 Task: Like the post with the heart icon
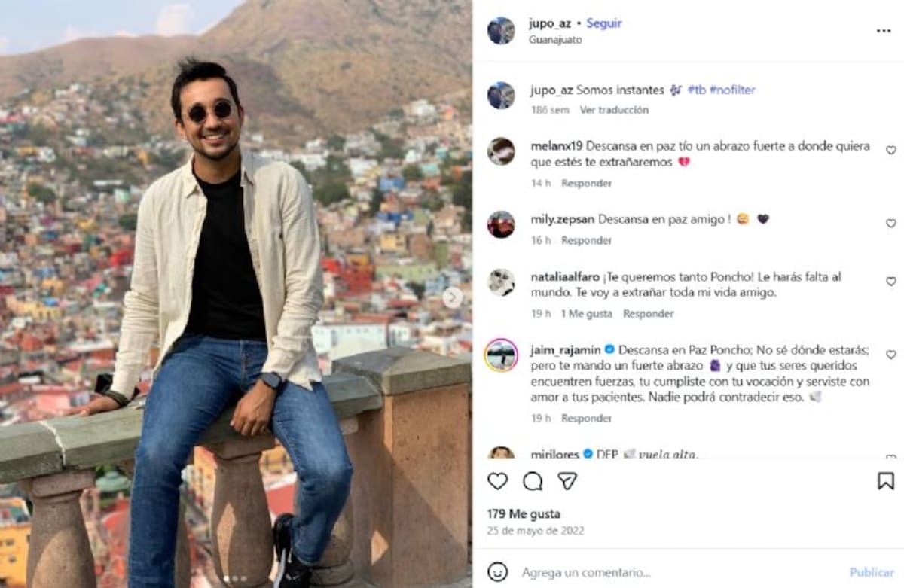(x=497, y=481)
